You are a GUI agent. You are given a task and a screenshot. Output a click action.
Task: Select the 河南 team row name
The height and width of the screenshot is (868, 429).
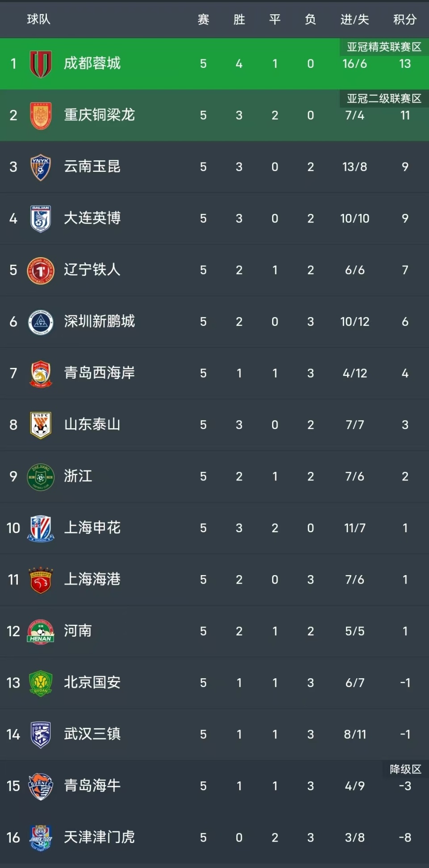(x=78, y=631)
